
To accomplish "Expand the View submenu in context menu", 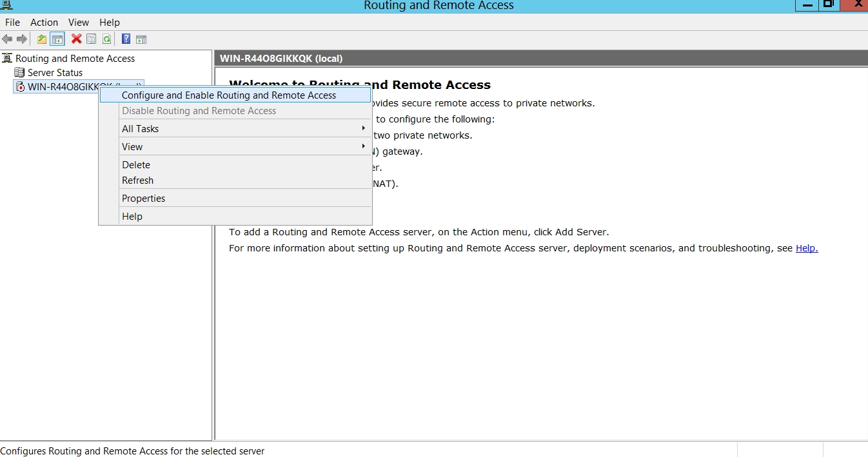I will tap(132, 147).
